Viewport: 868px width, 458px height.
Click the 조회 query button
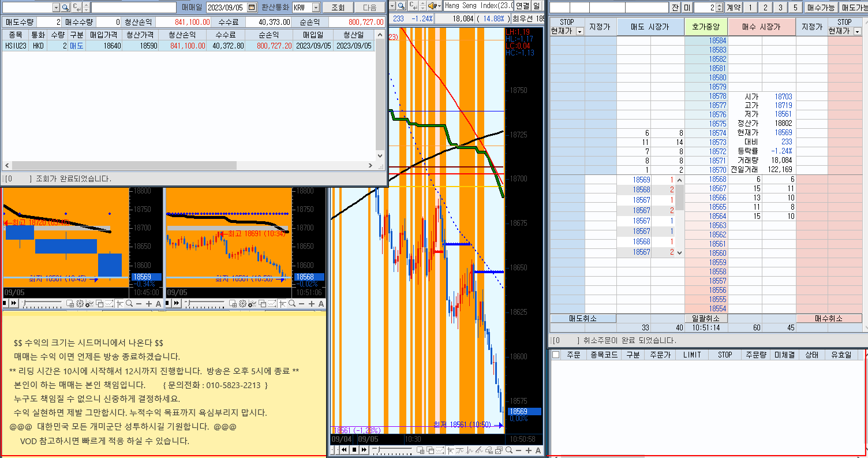tap(337, 8)
